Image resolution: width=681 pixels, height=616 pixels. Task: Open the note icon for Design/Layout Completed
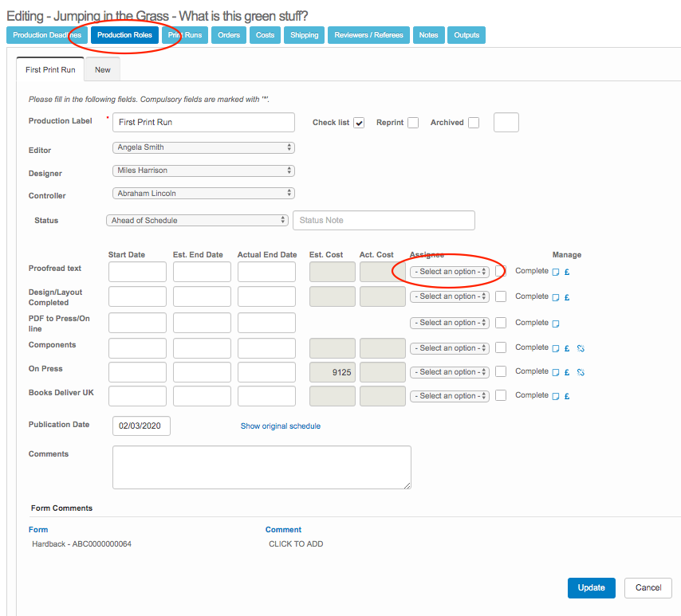(556, 297)
